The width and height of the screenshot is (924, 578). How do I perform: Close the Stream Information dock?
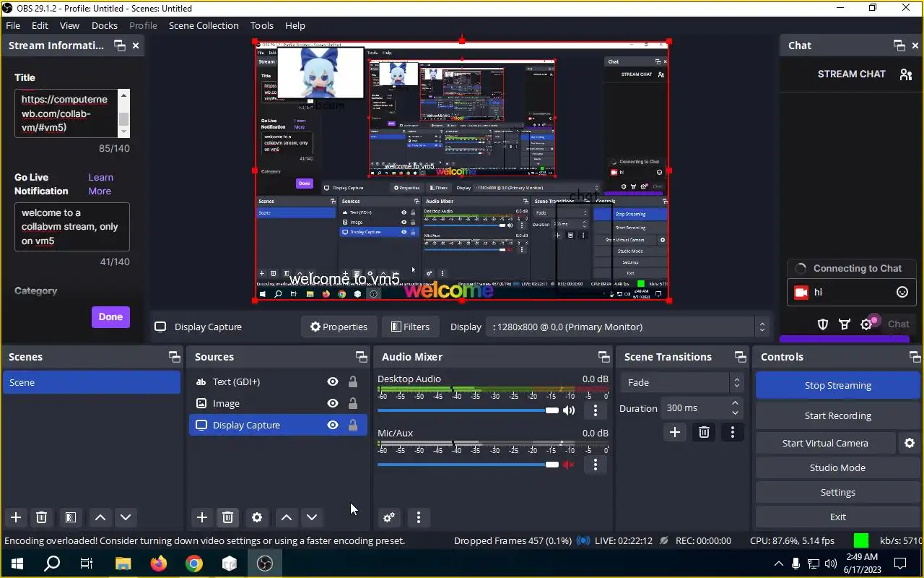click(x=135, y=46)
